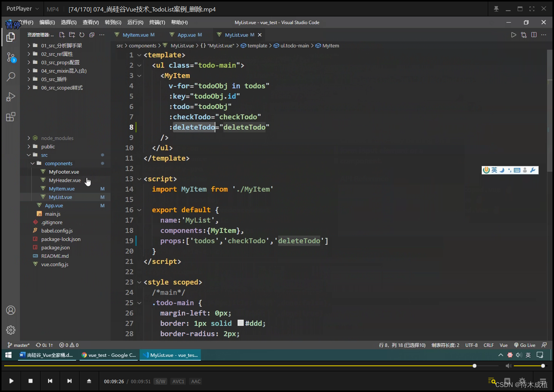Create a new file in explorer toolbar
This screenshot has height=392, width=554.
click(62, 35)
